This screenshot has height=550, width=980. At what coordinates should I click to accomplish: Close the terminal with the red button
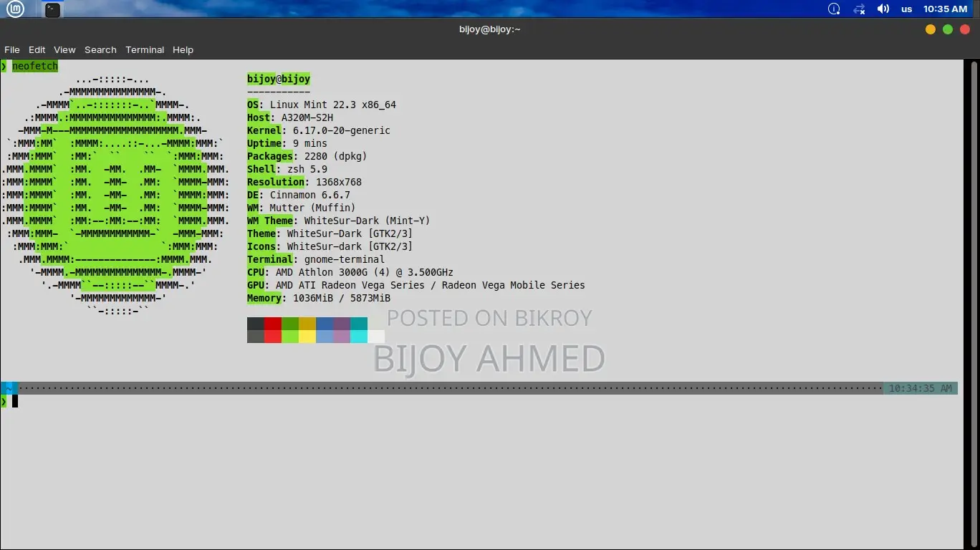click(x=965, y=29)
